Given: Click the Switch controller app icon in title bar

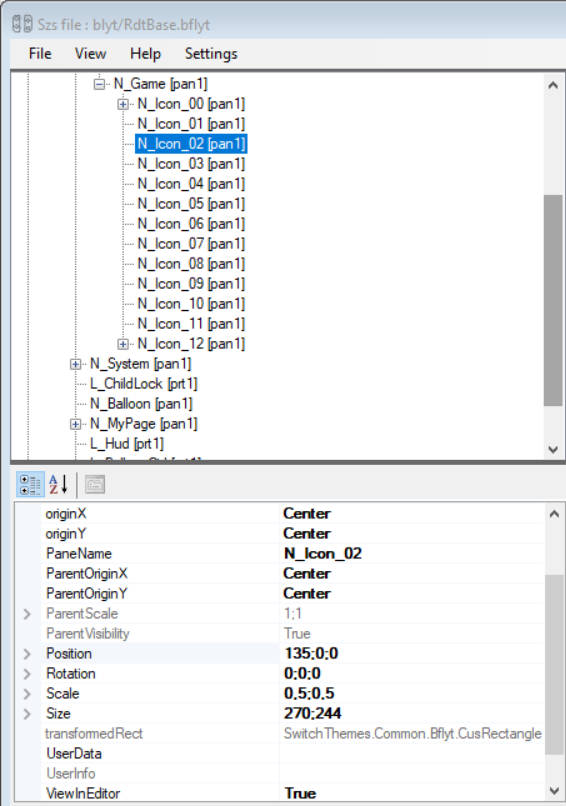Looking at the screenshot, I should [22, 24].
